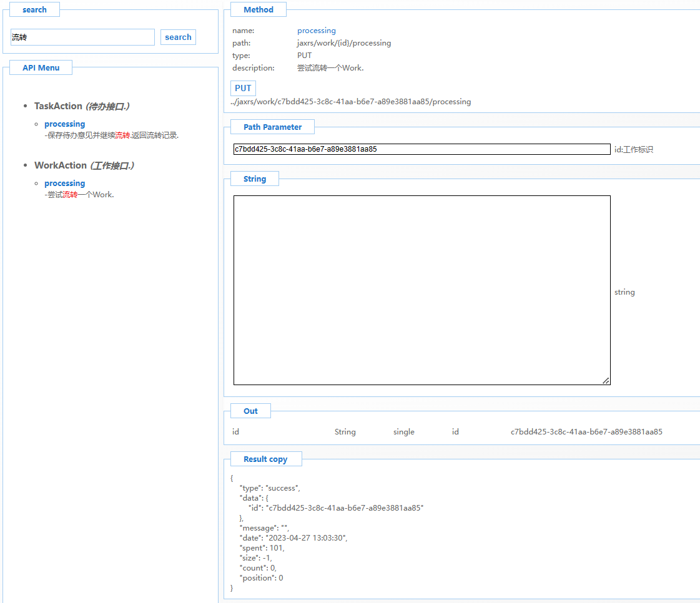Click the method name value processing
700x603 pixels.
[x=317, y=31]
